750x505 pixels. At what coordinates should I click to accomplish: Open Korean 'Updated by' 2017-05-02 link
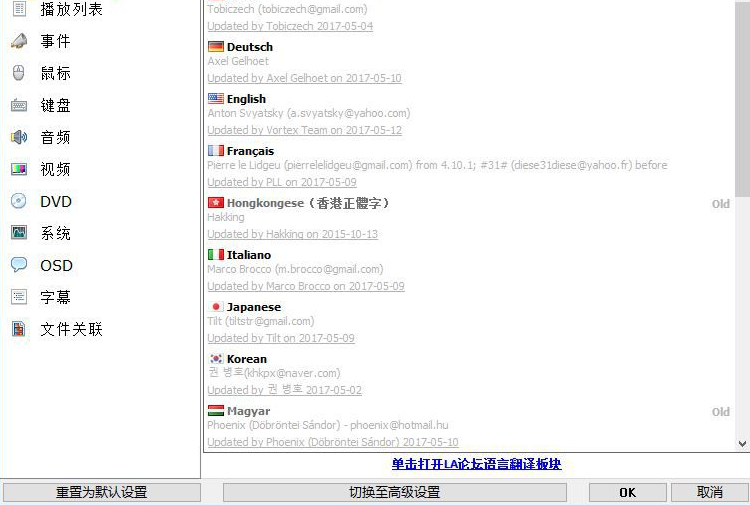(x=285, y=390)
